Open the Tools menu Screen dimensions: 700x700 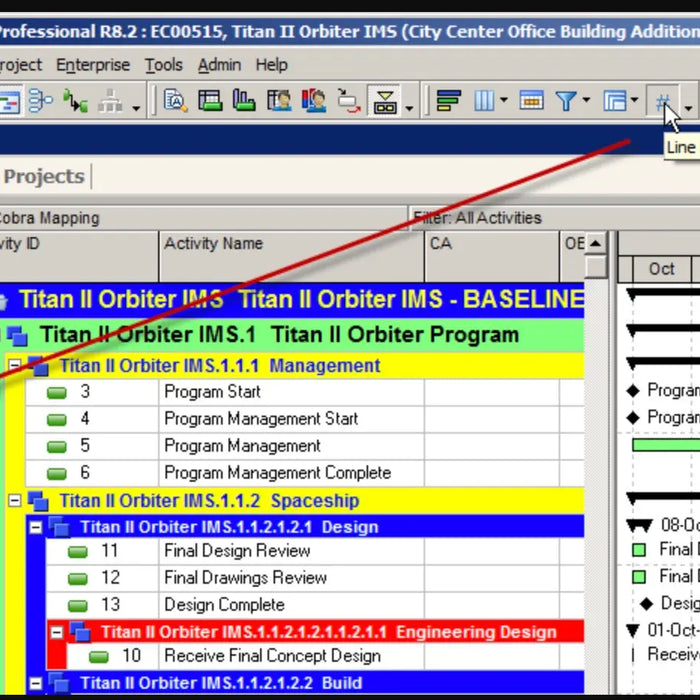[x=163, y=65]
